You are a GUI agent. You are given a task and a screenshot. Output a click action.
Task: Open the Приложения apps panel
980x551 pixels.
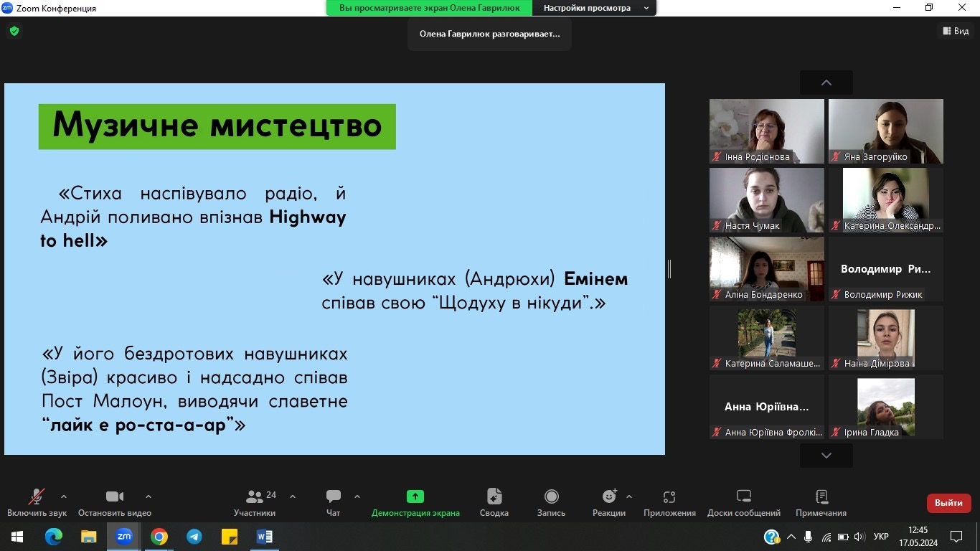click(x=669, y=502)
